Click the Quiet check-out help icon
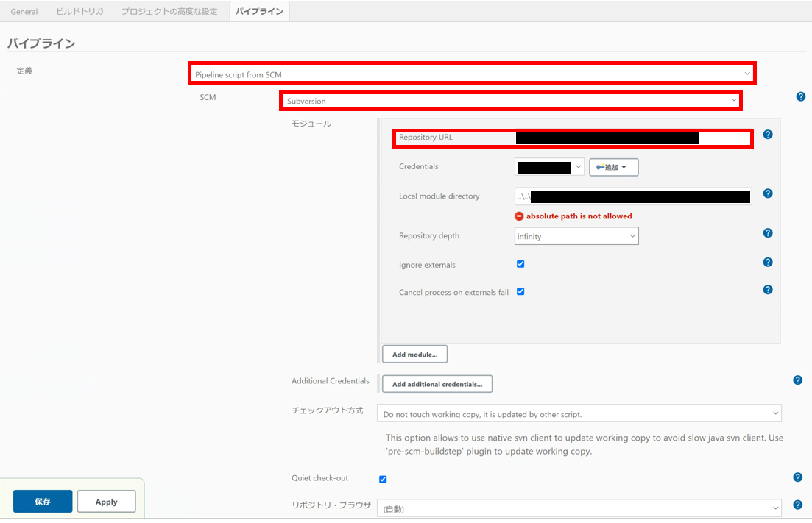This screenshot has width=812, height=523. [x=797, y=477]
